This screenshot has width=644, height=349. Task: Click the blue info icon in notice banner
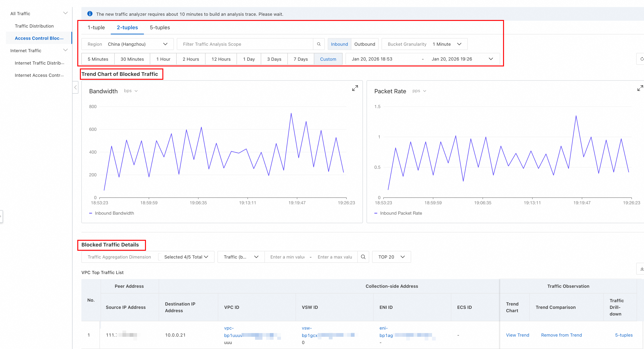(90, 14)
